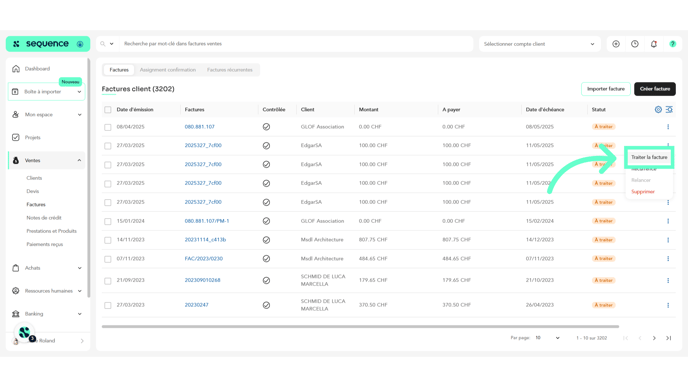This screenshot has height=387, width=688.
Task: Jump to last page arrow
Action: [669, 338]
